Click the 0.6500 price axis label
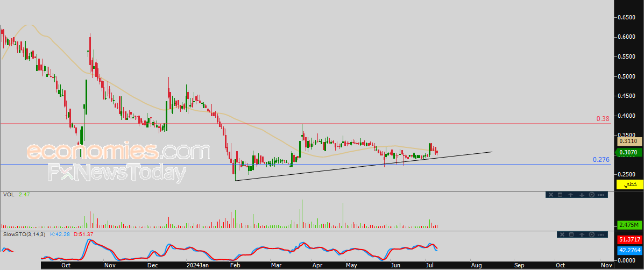Image resolution: width=644 pixels, height=270 pixels. (627, 18)
